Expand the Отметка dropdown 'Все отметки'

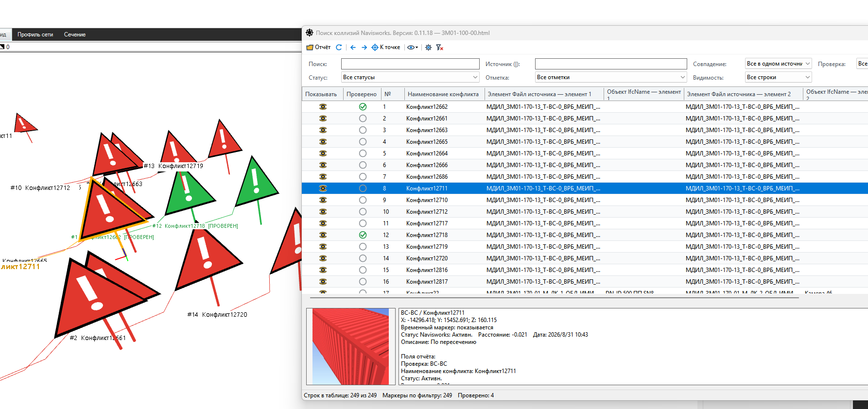point(611,77)
